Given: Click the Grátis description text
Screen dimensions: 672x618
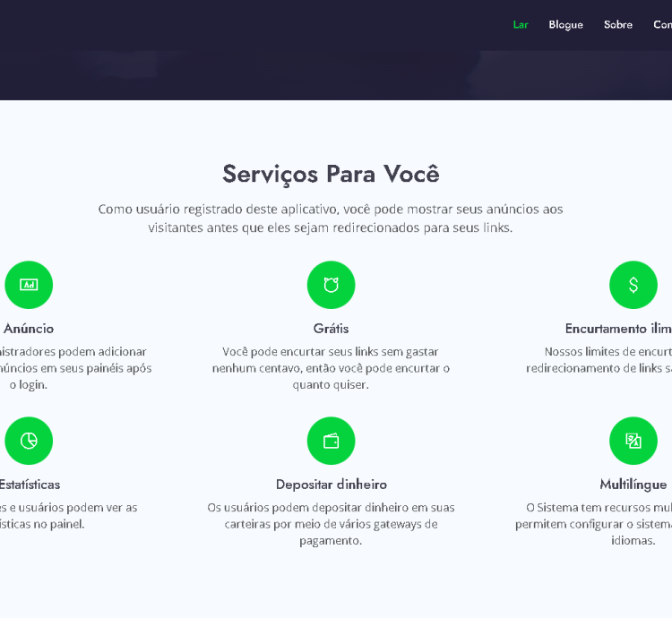Looking at the screenshot, I should [331, 368].
